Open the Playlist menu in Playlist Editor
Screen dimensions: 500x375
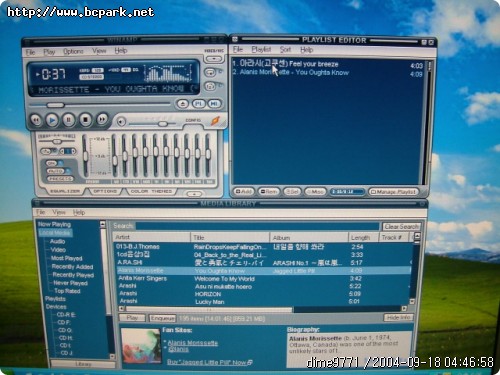tap(261, 49)
